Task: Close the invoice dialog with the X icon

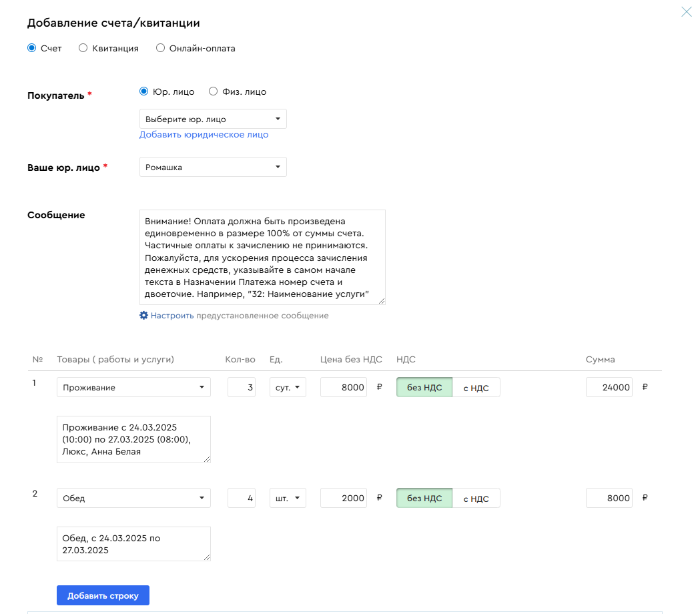Action: (x=686, y=11)
